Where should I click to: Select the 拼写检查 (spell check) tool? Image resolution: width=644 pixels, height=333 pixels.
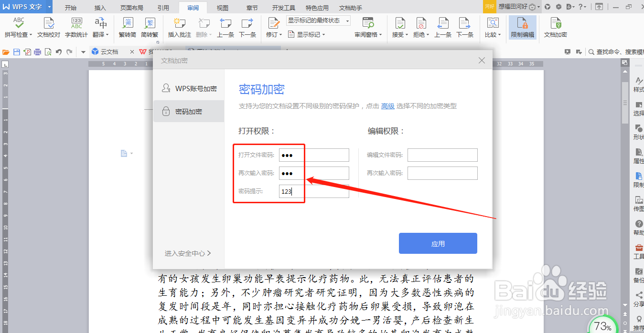[x=18, y=27]
